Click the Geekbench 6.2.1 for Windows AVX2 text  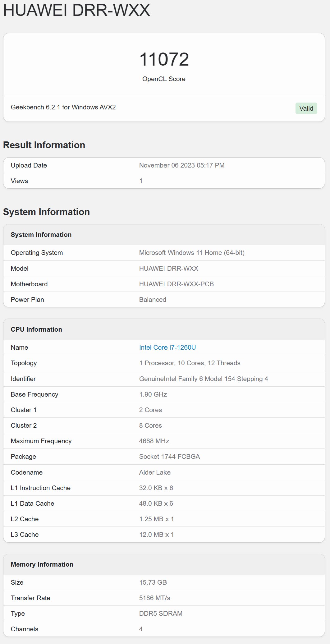(63, 107)
